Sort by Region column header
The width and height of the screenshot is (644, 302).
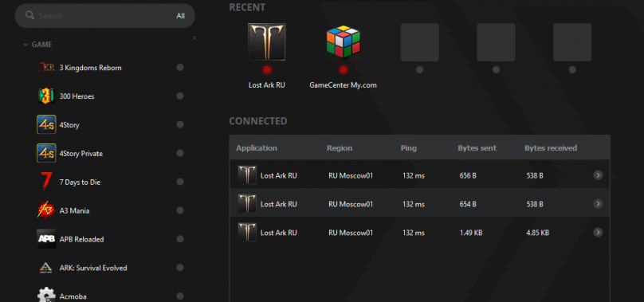(340, 148)
